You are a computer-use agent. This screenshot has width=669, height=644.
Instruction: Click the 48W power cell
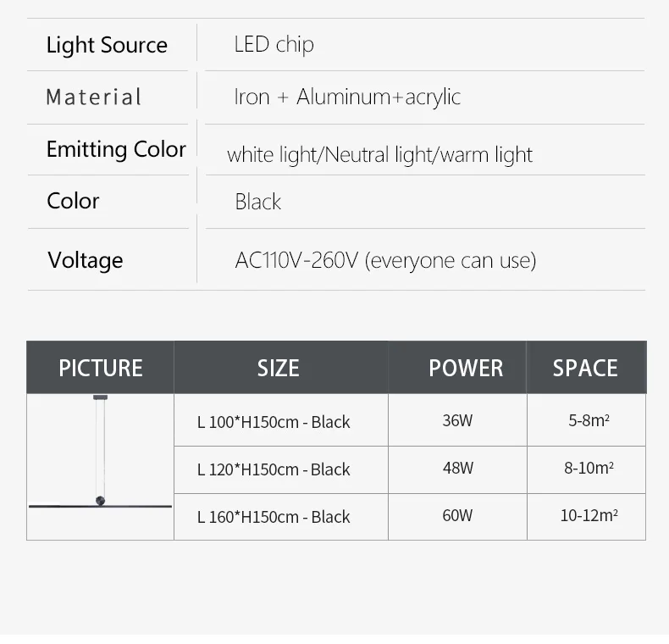coord(457,468)
